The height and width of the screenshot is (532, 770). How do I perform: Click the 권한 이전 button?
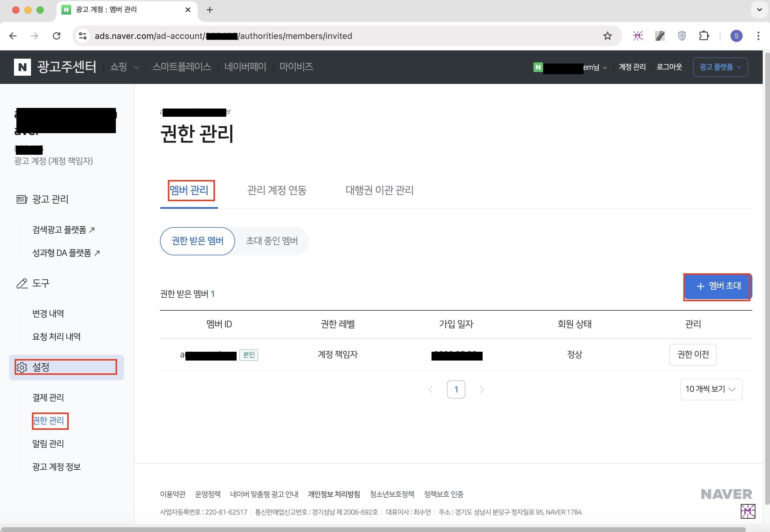[693, 354]
